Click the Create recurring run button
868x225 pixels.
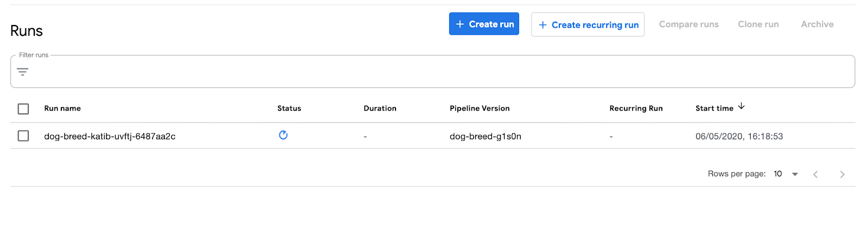click(588, 25)
